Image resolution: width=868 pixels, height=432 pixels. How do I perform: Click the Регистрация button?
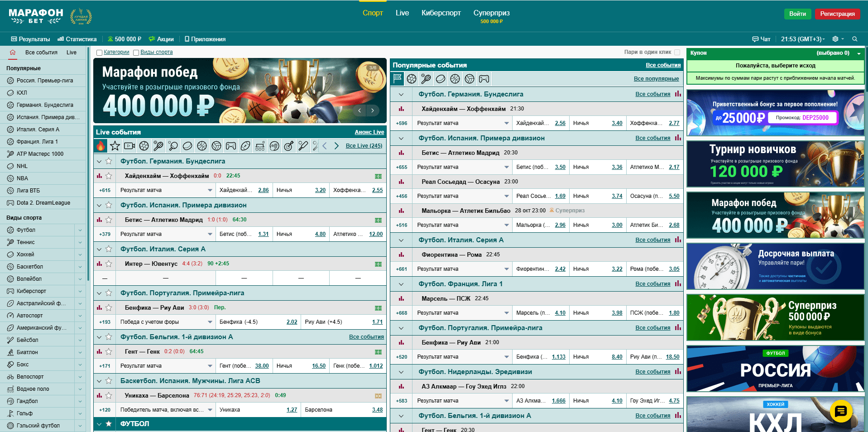tap(837, 14)
